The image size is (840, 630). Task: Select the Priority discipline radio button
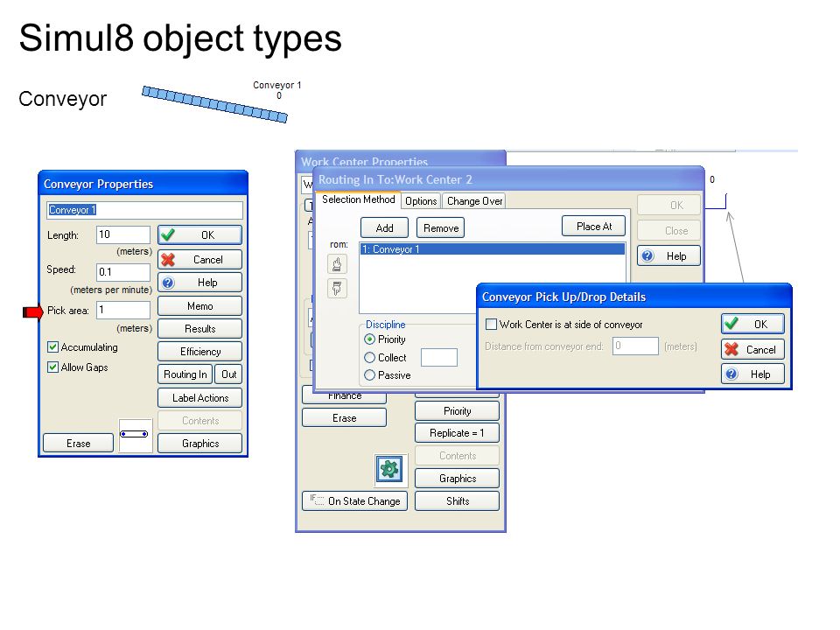pyautogui.click(x=369, y=339)
